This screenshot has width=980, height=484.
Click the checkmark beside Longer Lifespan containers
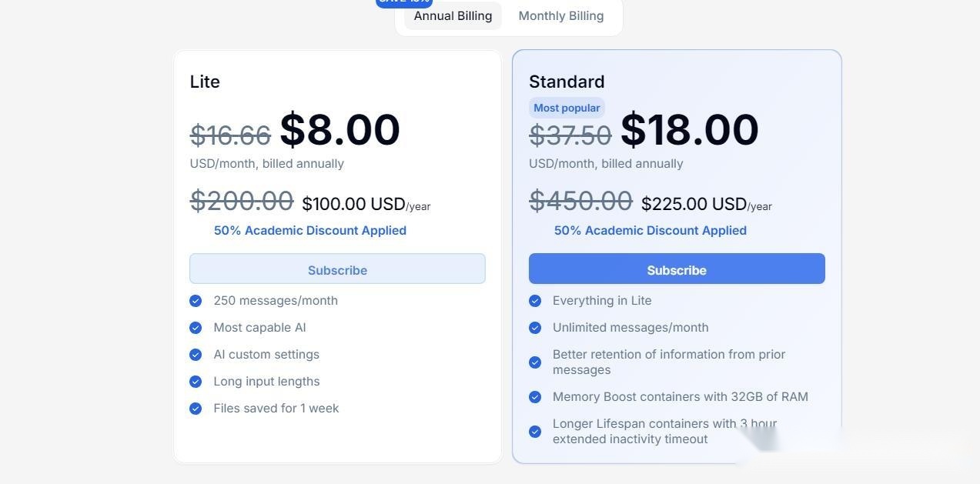pyautogui.click(x=535, y=432)
